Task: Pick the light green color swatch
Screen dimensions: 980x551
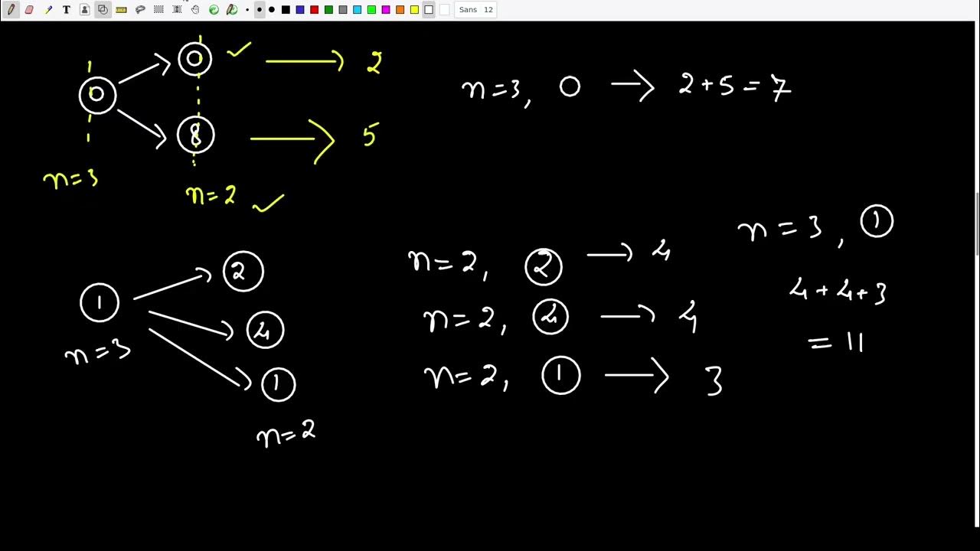Action: coord(371,9)
